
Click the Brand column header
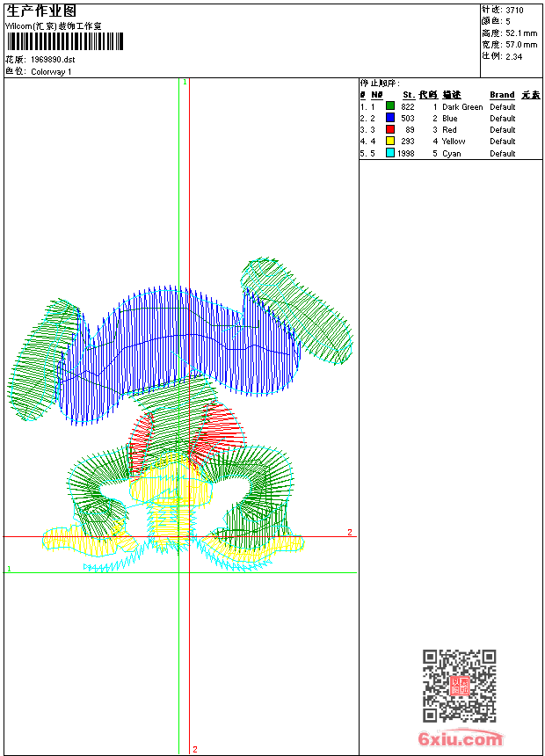[x=502, y=95]
